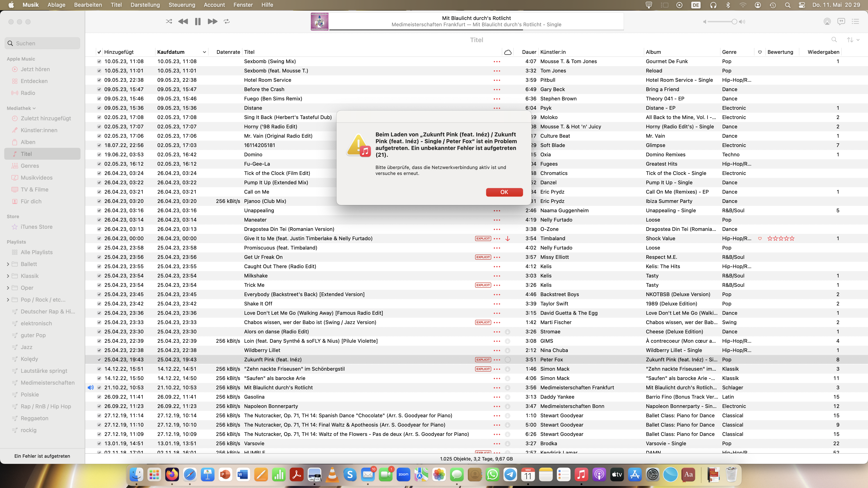Toggle shuffle playback

point(169,21)
